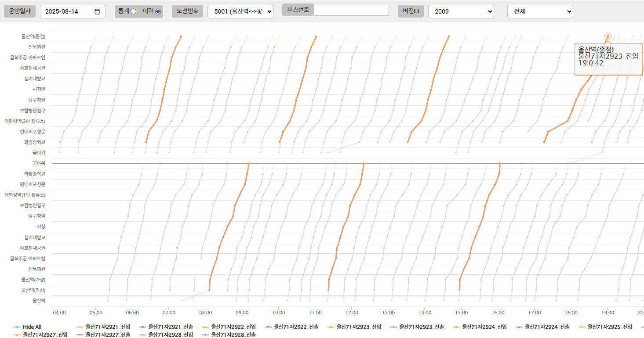Toggle legend series 울산71자2923_진출
Viewport: 644px width, 338px height.
point(417,327)
